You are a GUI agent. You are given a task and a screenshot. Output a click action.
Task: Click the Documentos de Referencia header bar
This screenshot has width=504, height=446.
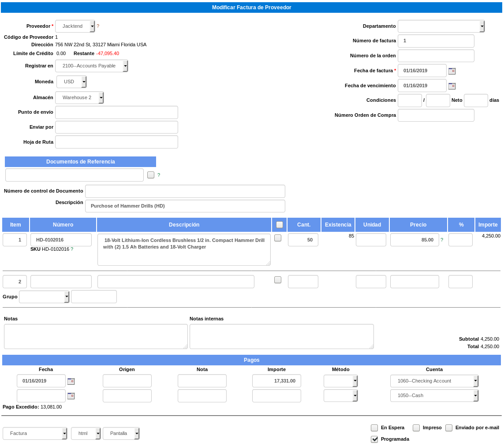coord(80,162)
